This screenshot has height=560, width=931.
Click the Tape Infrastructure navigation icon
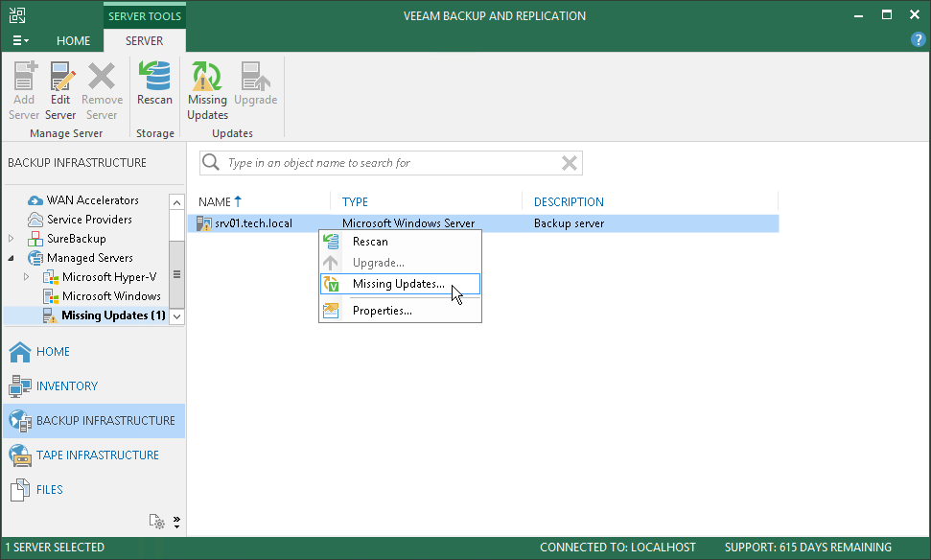(x=20, y=455)
